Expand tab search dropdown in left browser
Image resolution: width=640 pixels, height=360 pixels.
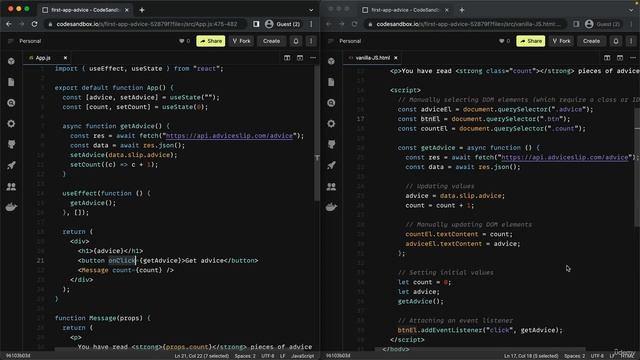click(x=311, y=10)
